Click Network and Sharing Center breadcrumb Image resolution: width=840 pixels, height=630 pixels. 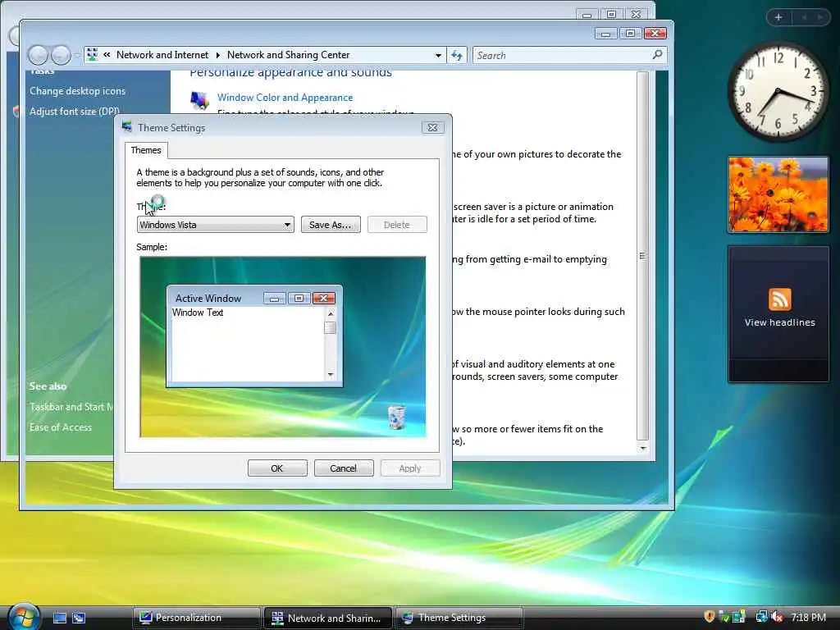[288, 55]
